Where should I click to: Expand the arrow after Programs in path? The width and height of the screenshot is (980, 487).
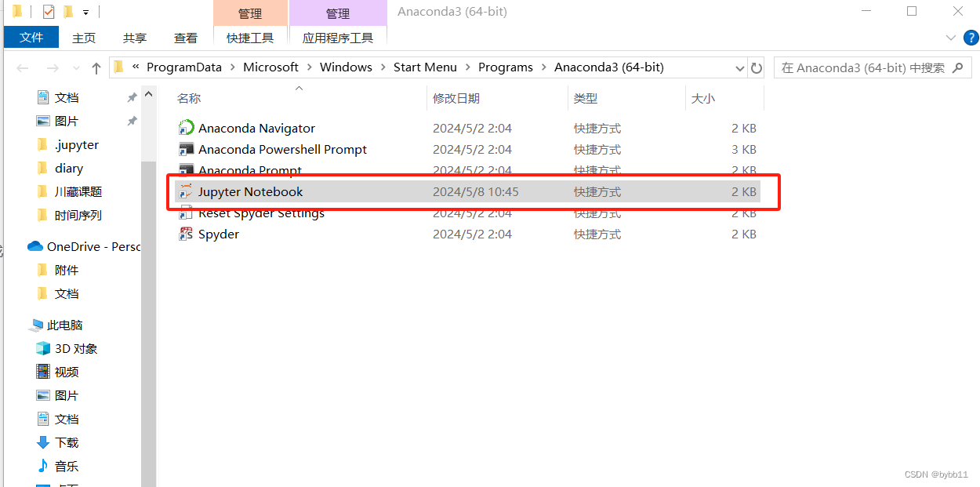543,67
